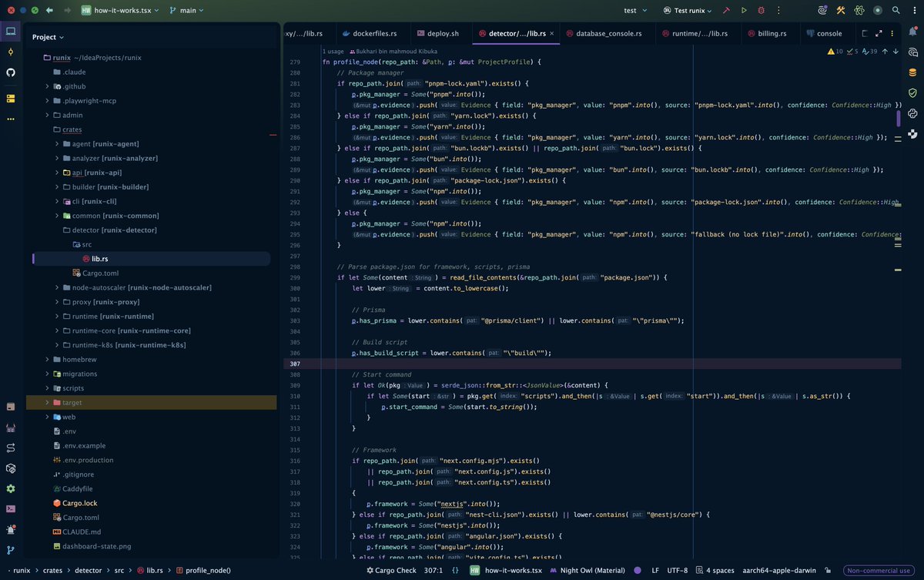Click the LF line separator widget
The height and width of the screenshot is (580, 924).
pyautogui.click(x=655, y=571)
